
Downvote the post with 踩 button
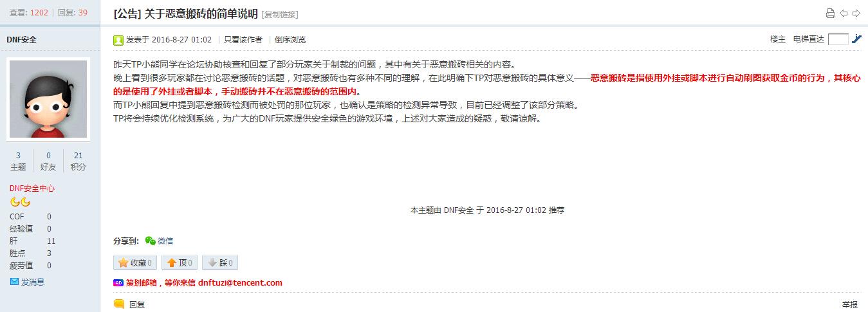click(x=220, y=262)
